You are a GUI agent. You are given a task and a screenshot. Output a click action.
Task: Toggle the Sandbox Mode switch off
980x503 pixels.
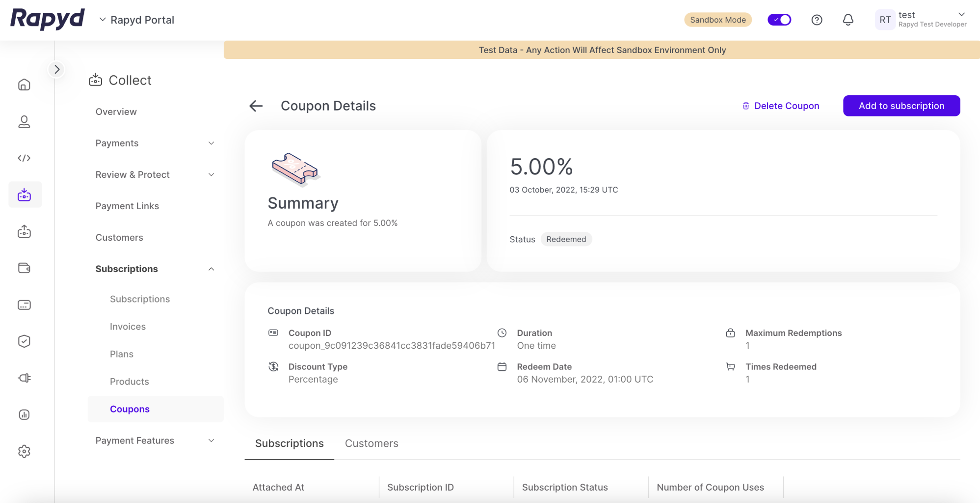coord(779,20)
